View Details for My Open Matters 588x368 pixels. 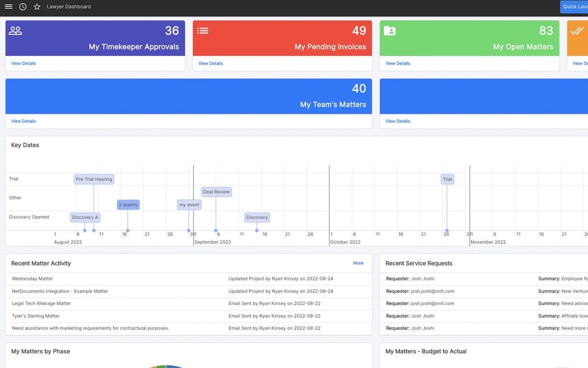coord(398,64)
